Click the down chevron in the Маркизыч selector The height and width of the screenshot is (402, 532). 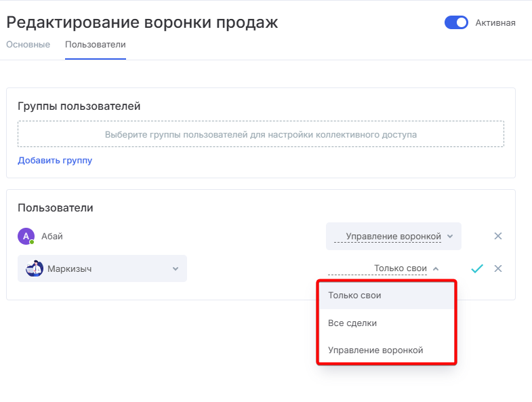176,268
